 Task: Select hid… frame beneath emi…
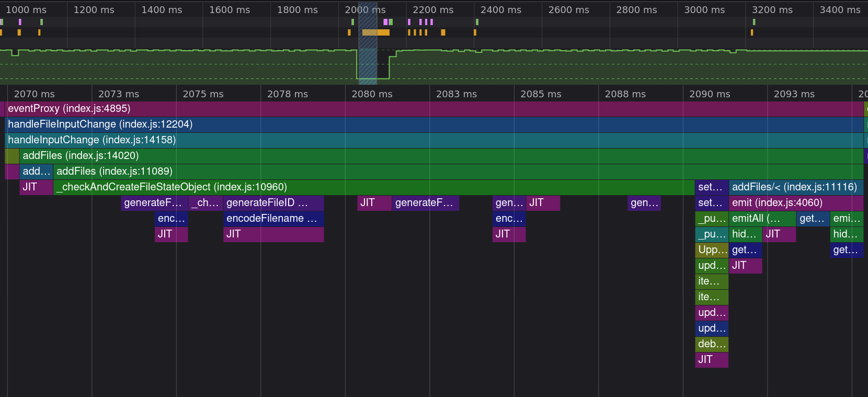coord(847,234)
